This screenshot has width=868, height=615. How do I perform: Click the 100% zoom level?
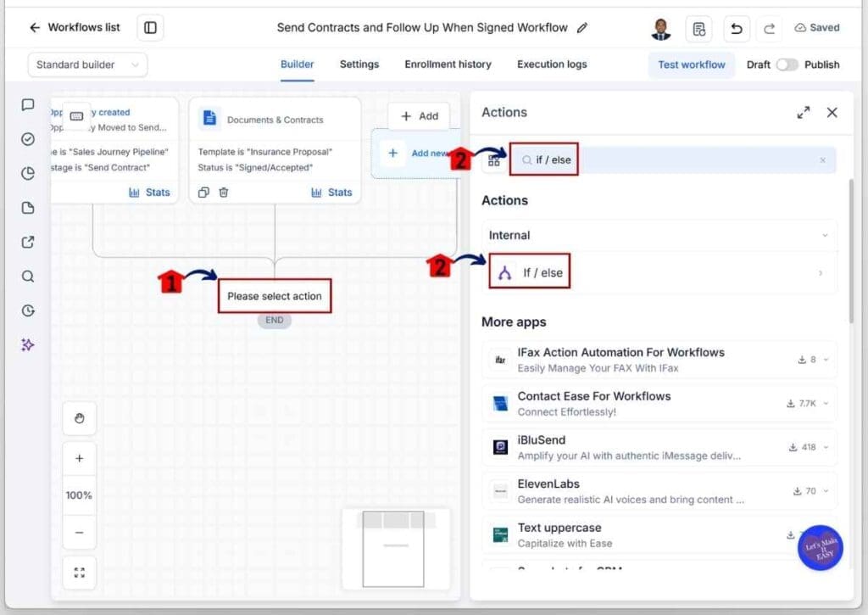click(79, 495)
